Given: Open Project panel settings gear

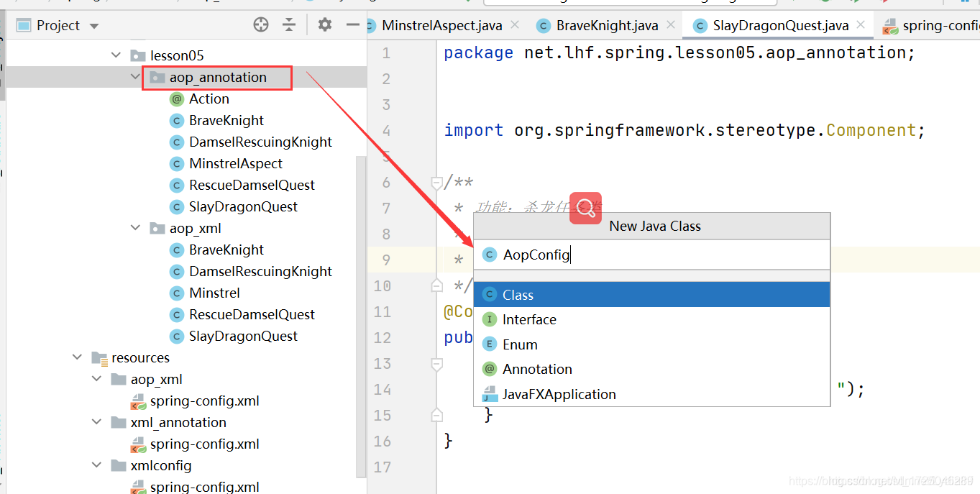Looking at the screenshot, I should click(x=325, y=25).
